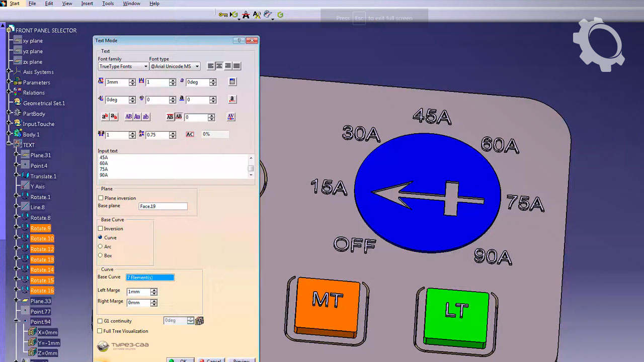The width and height of the screenshot is (644, 362).
Task: Open the Insert menu
Action: tap(87, 4)
